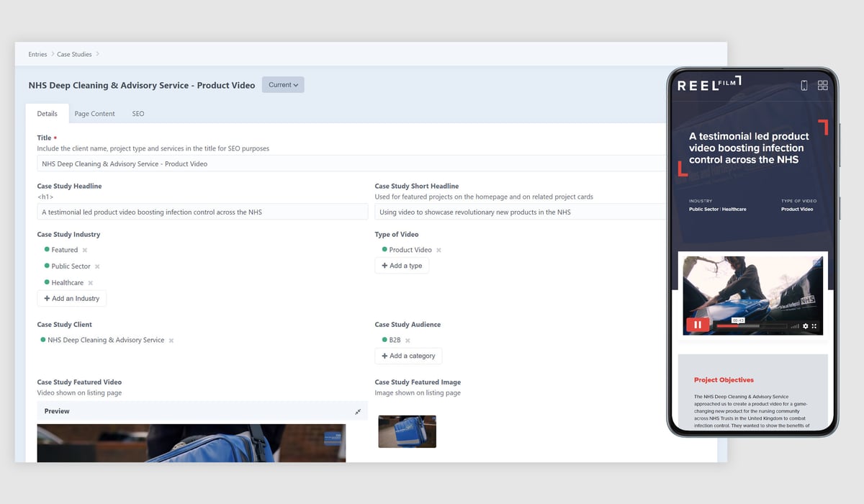Remove the Public Sector industry tag
The width and height of the screenshot is (864, 504).
tap(97, 266)
